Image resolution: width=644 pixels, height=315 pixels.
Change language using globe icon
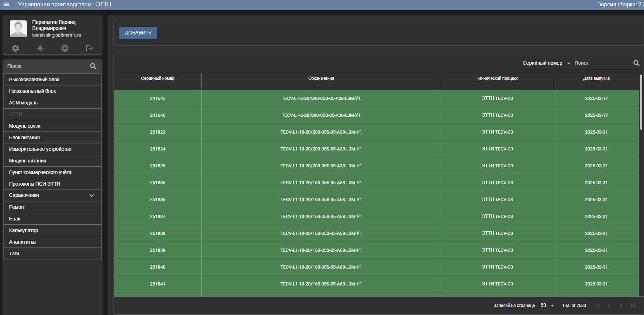65,48
